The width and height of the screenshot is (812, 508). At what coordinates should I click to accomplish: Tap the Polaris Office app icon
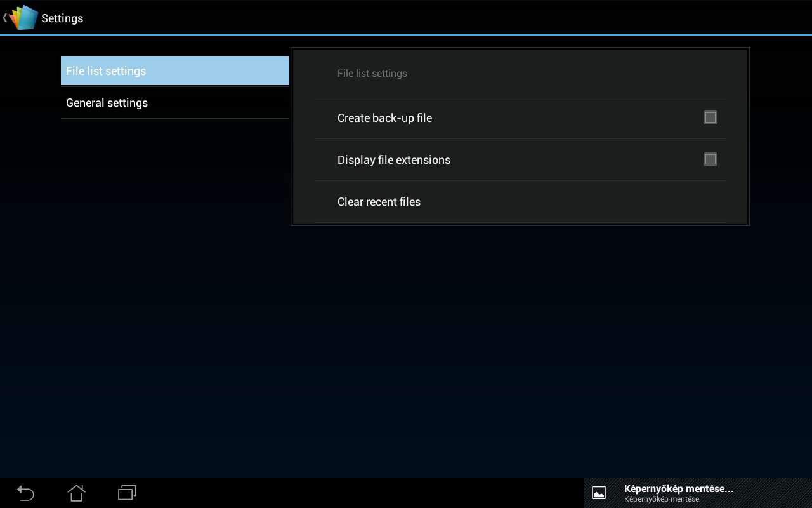[x=23, y=18]
